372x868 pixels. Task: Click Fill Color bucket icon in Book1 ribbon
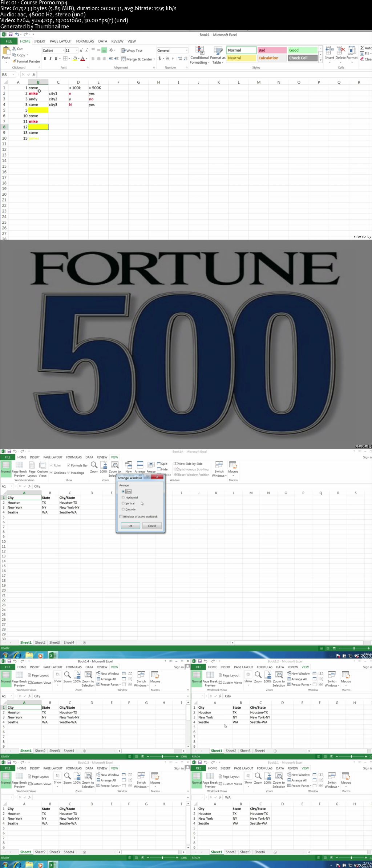(x=75, y=59)
